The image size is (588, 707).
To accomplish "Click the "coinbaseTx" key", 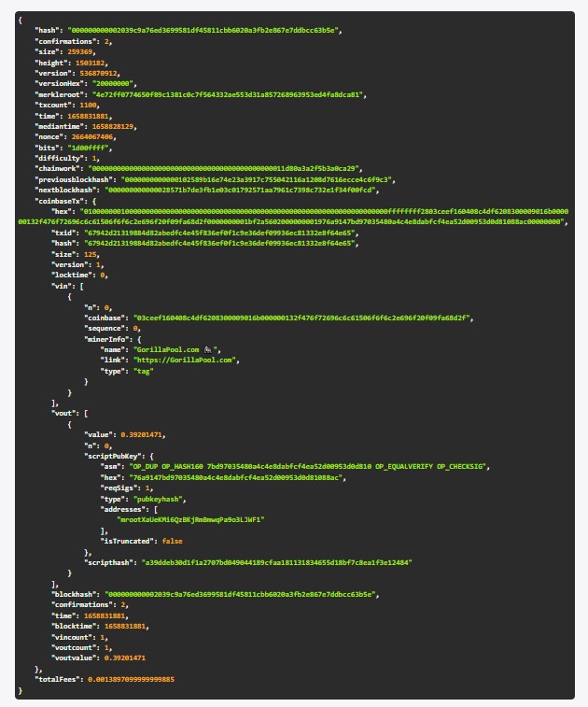I will [59, 201].
